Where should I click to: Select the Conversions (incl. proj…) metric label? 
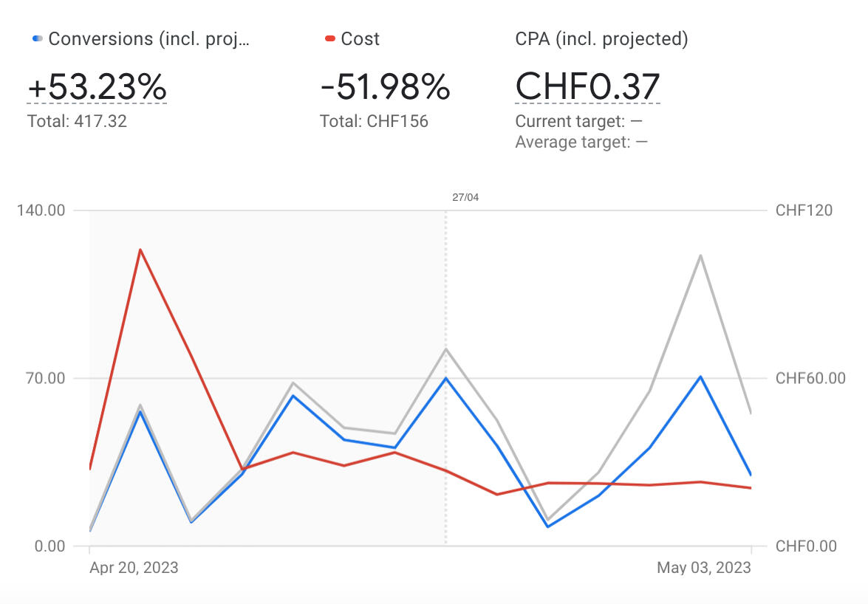(x=148, y=39)
